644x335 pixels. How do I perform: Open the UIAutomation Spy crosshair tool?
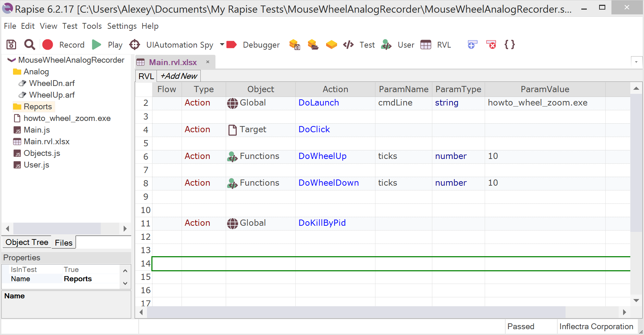coord(135,45)
